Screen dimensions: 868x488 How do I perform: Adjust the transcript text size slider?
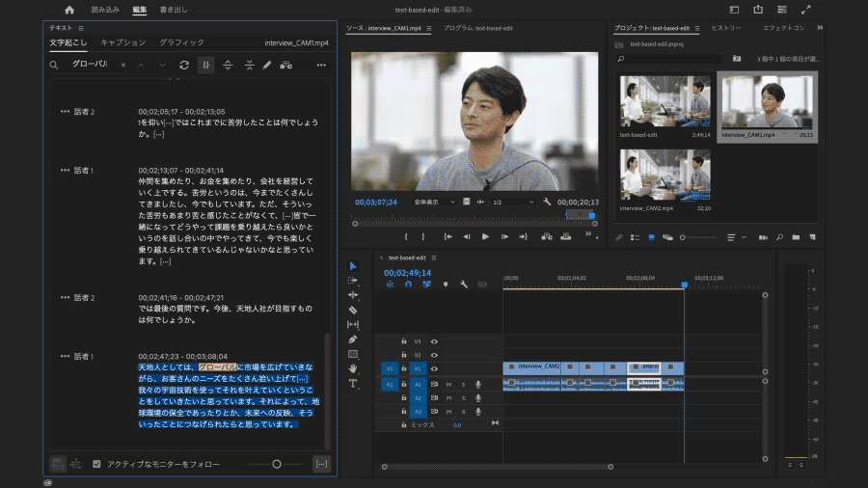click(277, 464)
